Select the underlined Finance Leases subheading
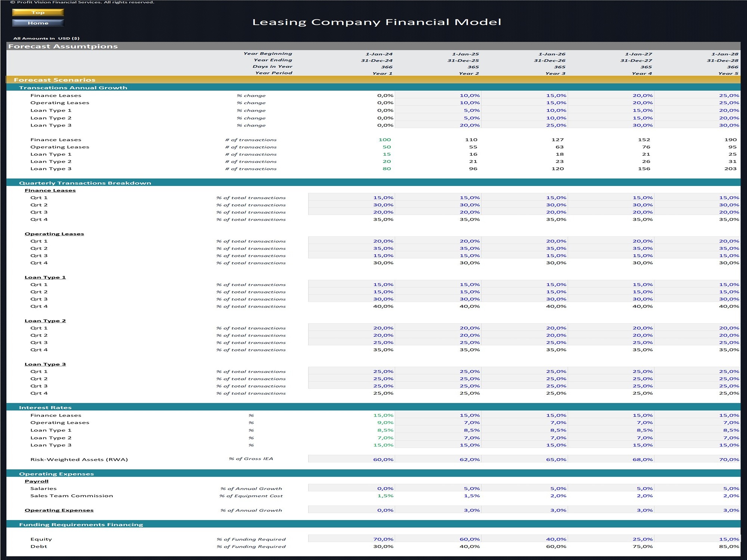The height and width of the screenshot is (560, 747). [50, 190]
